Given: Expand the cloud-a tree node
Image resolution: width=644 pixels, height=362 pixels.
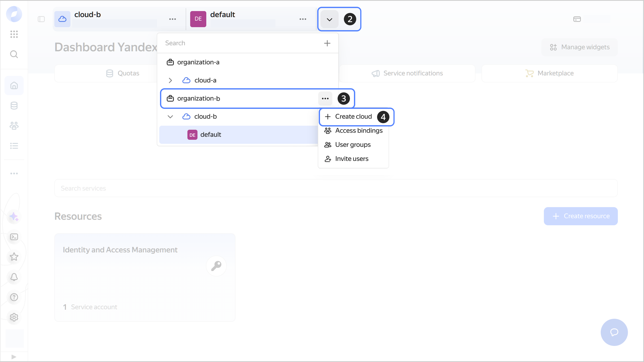Looking at the screenshot, I should point(170,80).
